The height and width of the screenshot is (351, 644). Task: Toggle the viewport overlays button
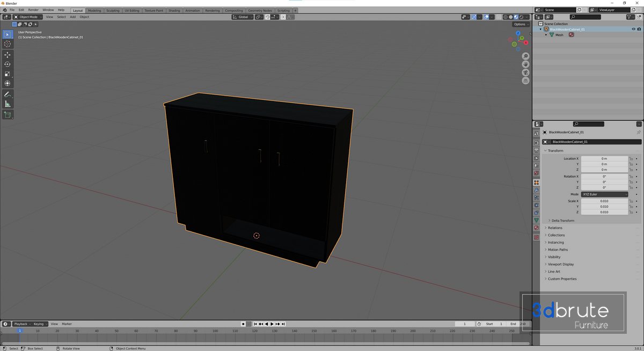tap(487, 17)
